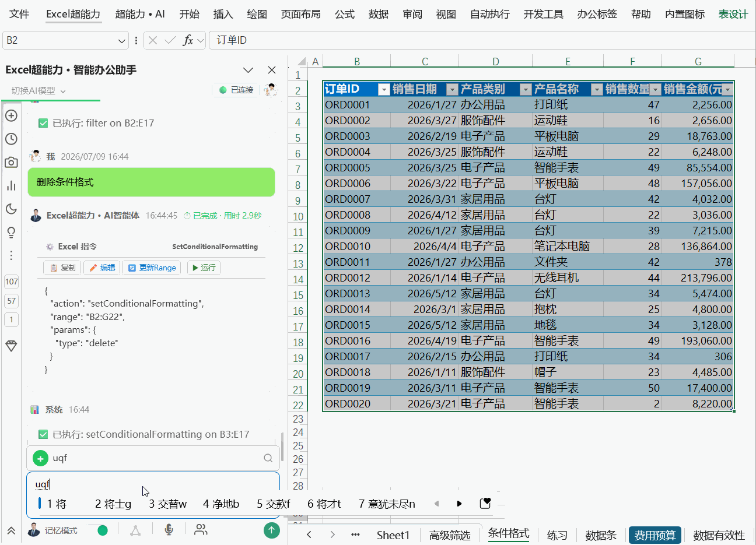Switch to the 高级筛选 sheet tab
Image resolution: width=756 pixels, height=545 pixels.
coord(450,535)
